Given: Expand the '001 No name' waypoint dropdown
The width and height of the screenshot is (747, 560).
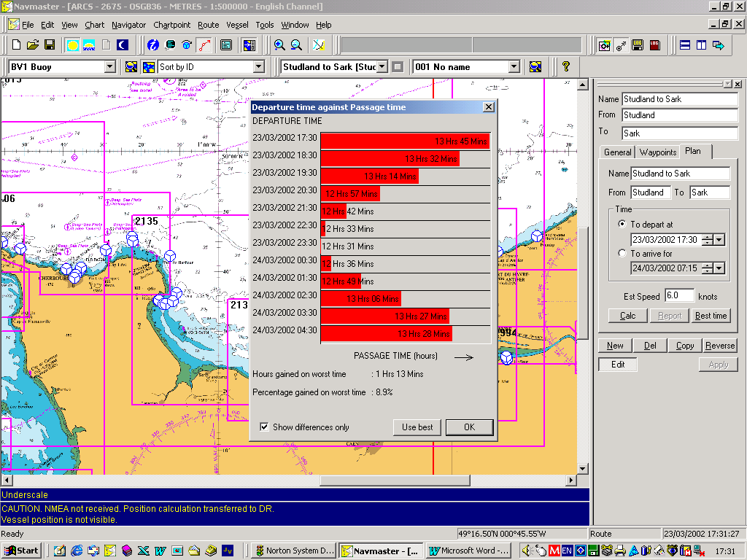Looking at the screenshot, I should click(514, 67).
